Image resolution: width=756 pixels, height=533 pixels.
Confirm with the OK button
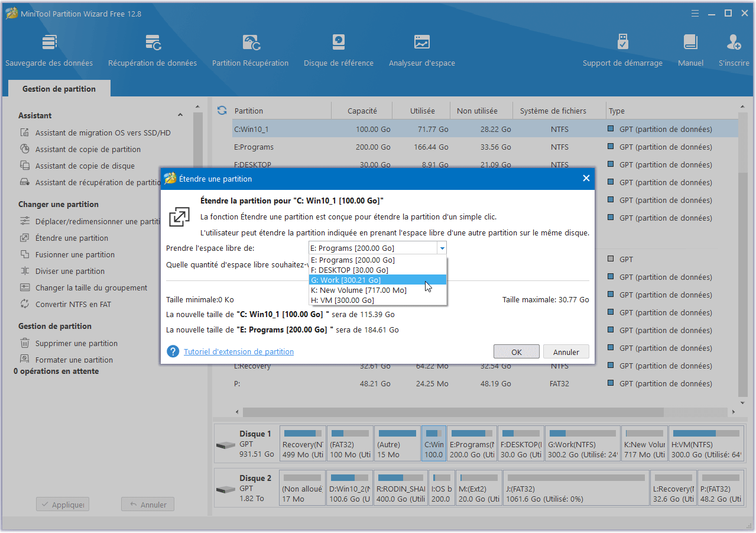(x=516, y=352)
